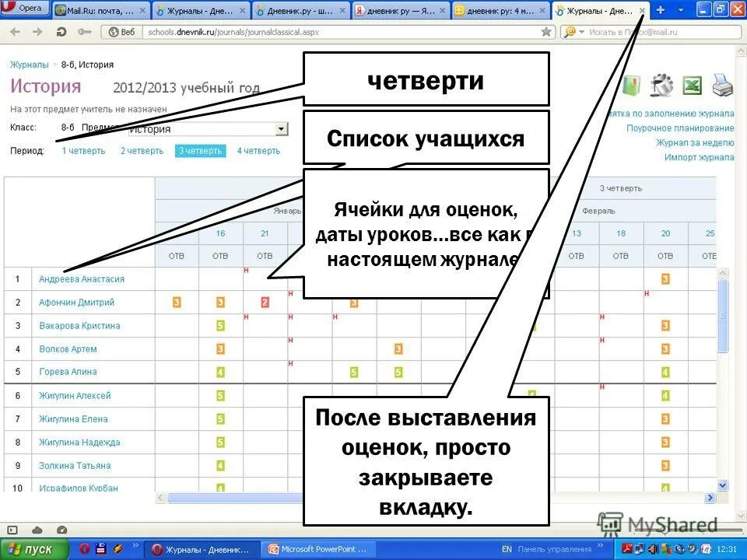
Task: Open the green handbook icon above journal links
Action: pos(630,86)
